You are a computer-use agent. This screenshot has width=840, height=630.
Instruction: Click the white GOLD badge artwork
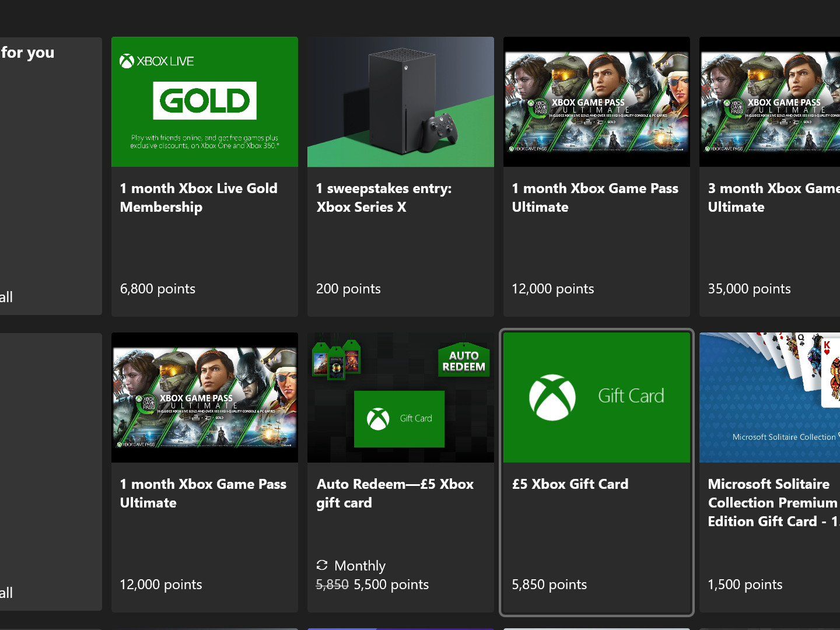click(205, 100)
